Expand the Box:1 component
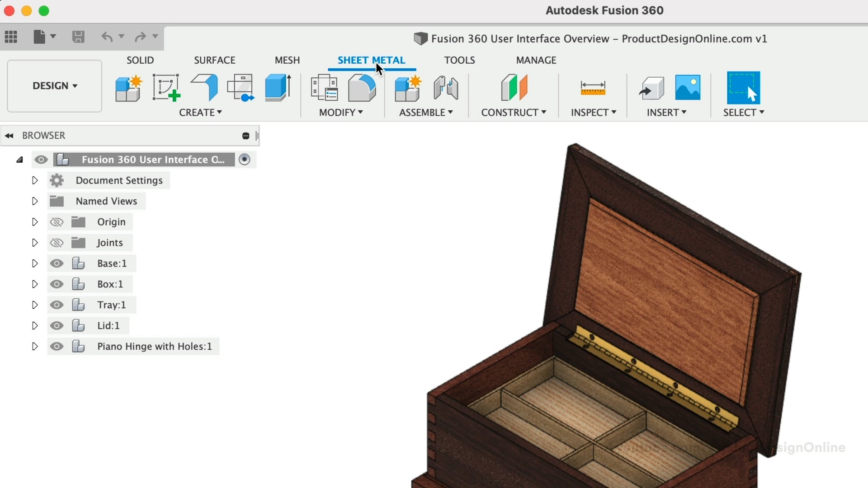 pyautogui.click(x=34, y=284)
